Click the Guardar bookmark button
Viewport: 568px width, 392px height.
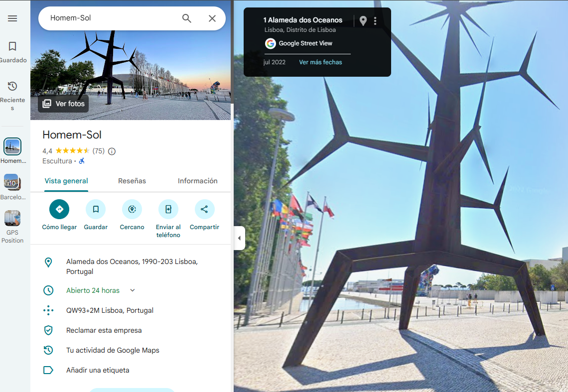click(96, 209)
